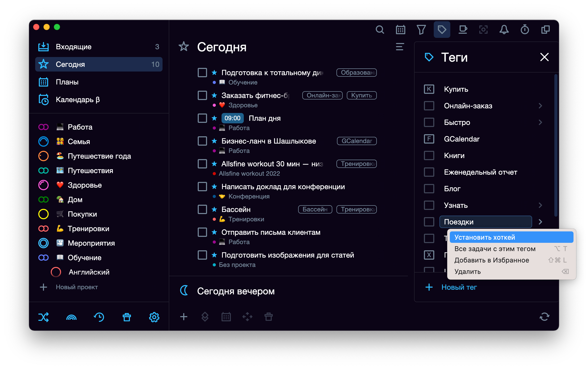Click the tags panel scrollbar
This screenshot has width=588, height=369.
pyautogui.click(x=556, y=145)
